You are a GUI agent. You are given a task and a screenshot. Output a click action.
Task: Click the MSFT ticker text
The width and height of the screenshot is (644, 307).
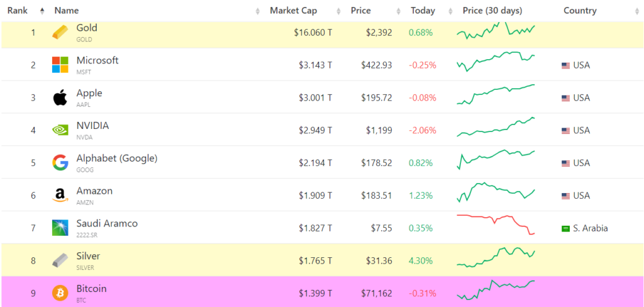coord(84,72)
